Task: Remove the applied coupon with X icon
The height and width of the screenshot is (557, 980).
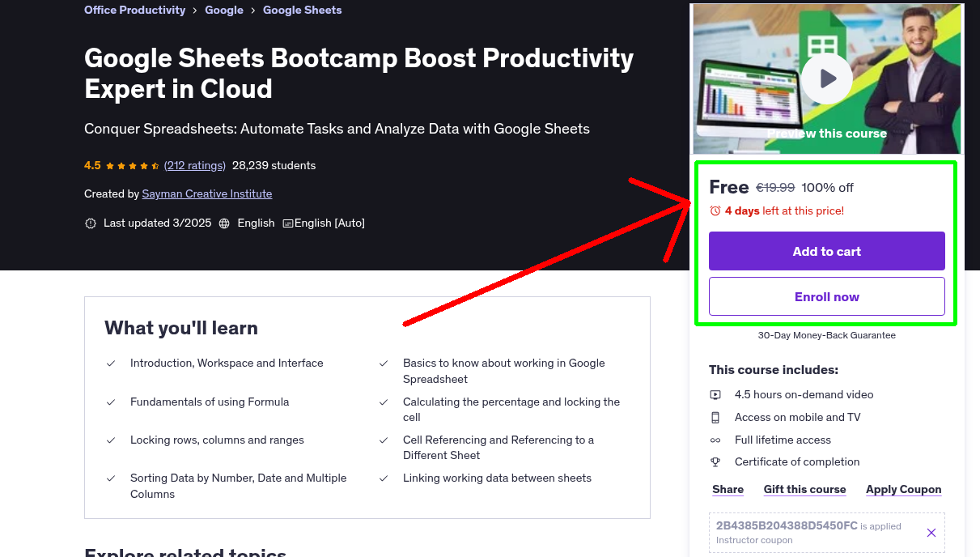Action: tap(931, 533)
